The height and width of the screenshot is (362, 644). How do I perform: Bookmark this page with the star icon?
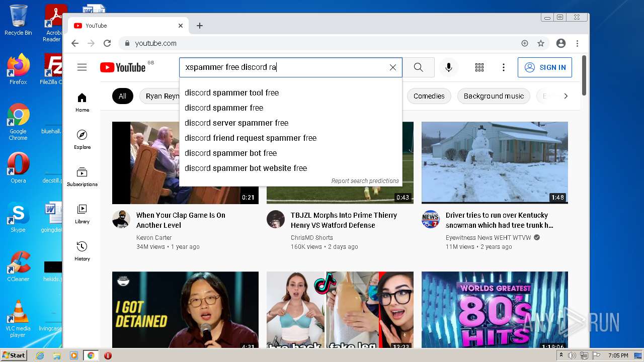(x=541, y=43)
